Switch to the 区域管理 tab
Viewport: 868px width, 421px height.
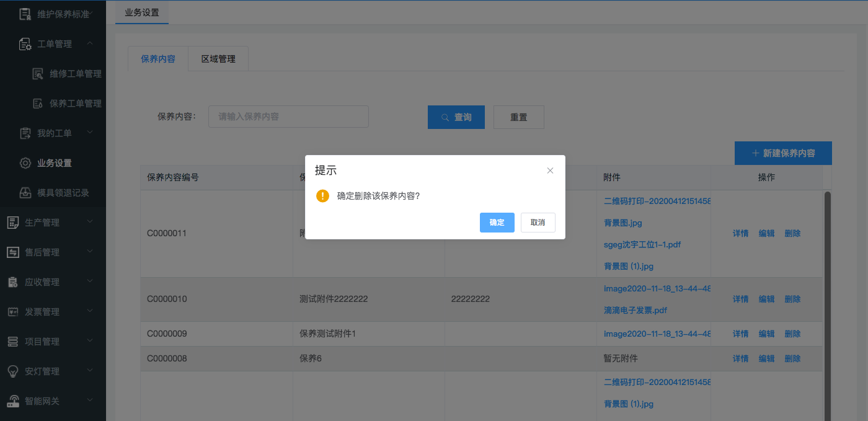click(218, 59)
